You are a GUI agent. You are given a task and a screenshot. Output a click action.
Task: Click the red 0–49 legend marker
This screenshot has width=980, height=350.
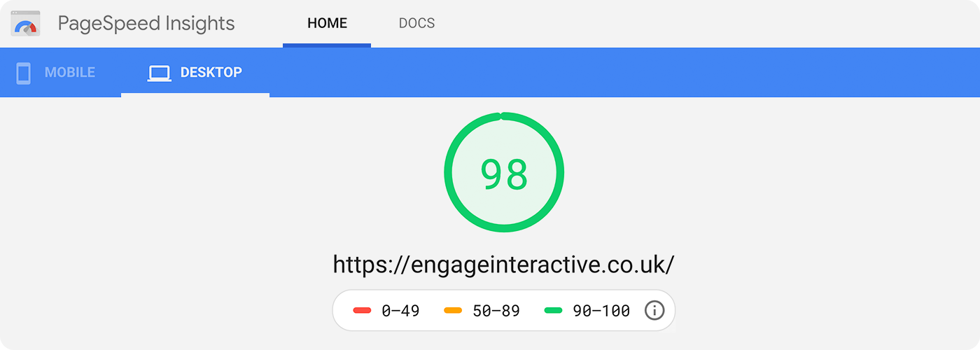362,310
